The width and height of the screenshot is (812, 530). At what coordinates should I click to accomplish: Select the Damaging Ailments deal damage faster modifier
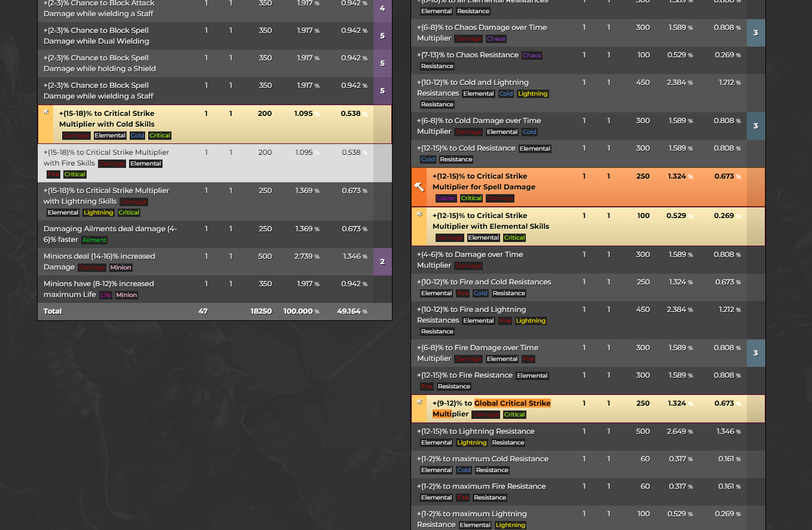coord(215,234)
